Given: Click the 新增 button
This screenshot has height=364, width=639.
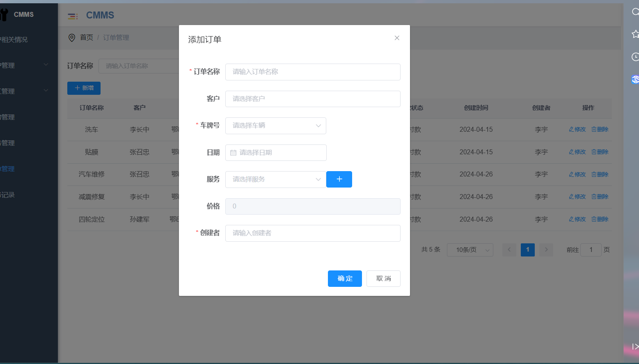Looking at the screenshot, I should tap(84, 88).
